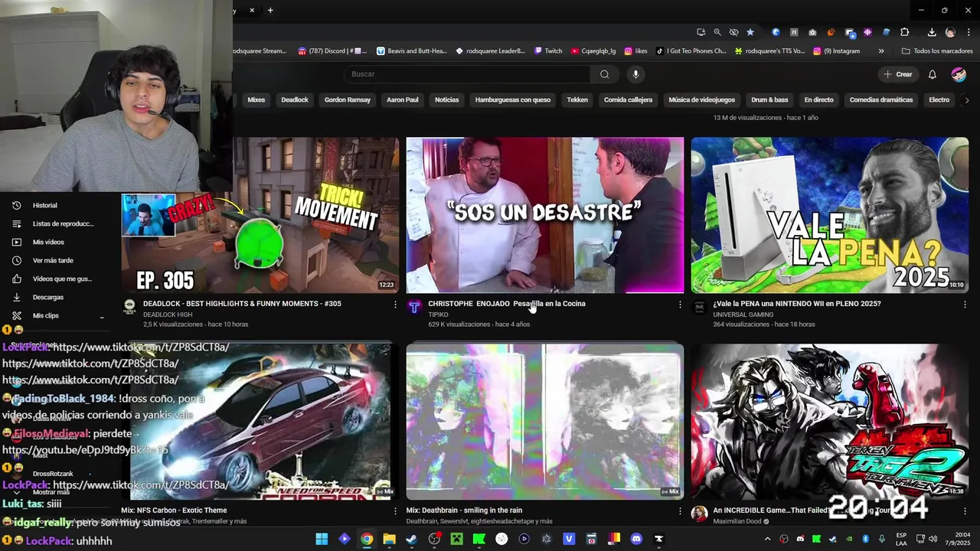980x551 pixels.
Task: Select the Gordon Ramsay filter chip
Action: coord(347,99)
